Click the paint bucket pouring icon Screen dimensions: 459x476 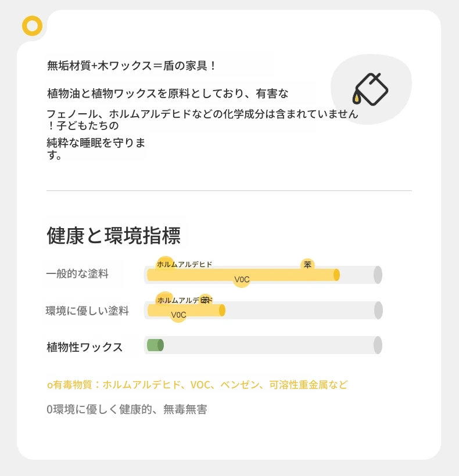[371, 89]
